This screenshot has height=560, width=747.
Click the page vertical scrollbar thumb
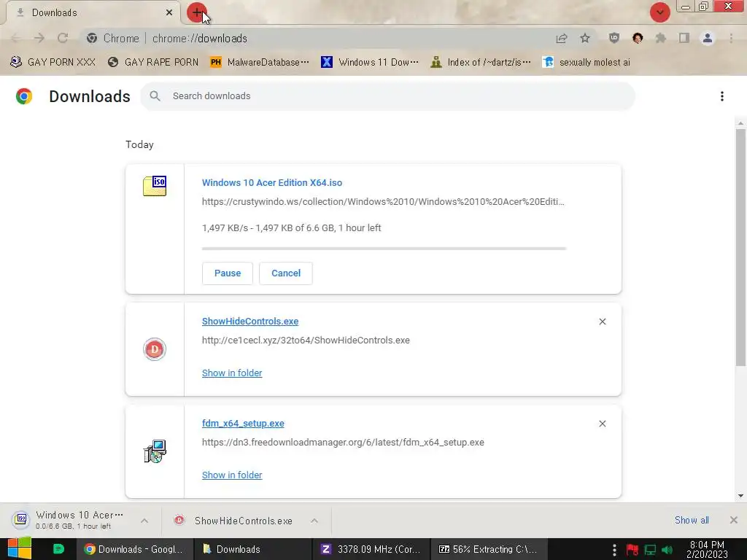[x=740, y=248]
